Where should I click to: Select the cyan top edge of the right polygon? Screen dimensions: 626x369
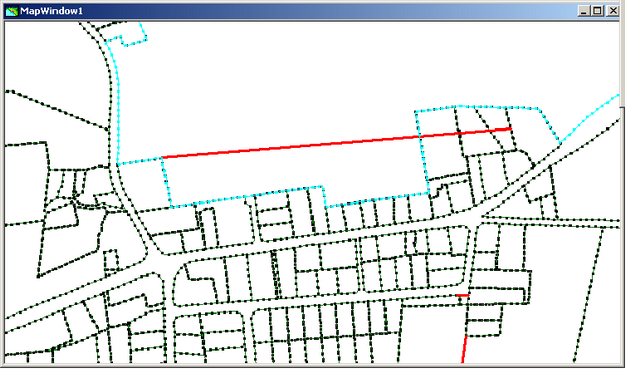pos(477,108)
